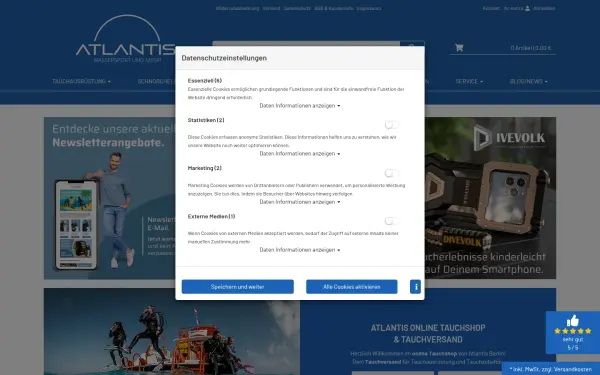Click the newsletter offers banner
600x375 pixels.
point(110,198)
